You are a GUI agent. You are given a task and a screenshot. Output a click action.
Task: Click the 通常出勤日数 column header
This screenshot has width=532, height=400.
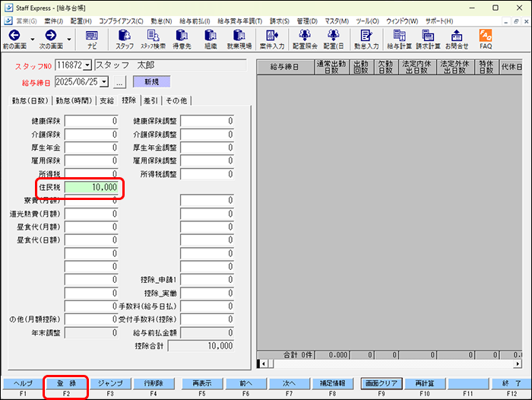pyautogui.click(x=331, y=67)
